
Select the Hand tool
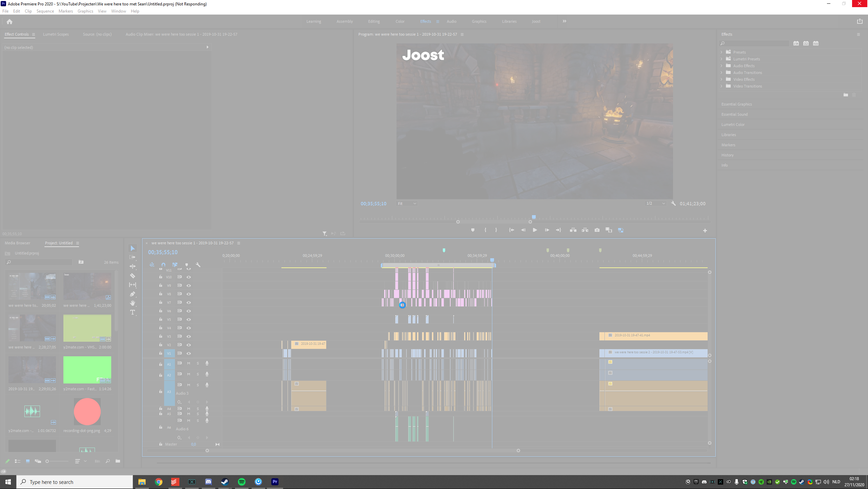(133, 303)
